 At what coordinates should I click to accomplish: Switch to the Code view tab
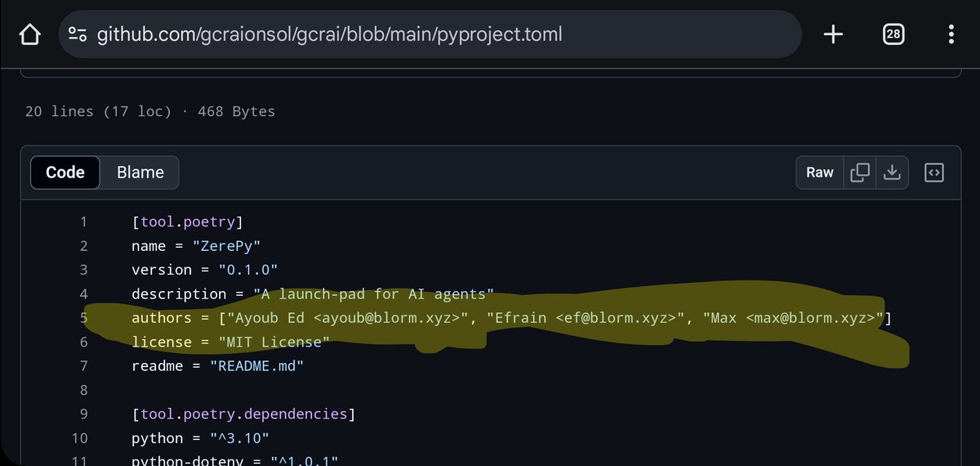point(65,173)
